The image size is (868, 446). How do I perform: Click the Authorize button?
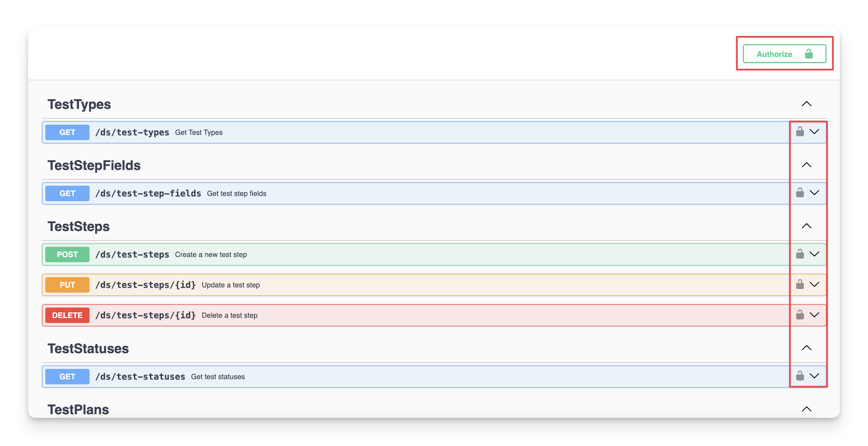[784, 54]
